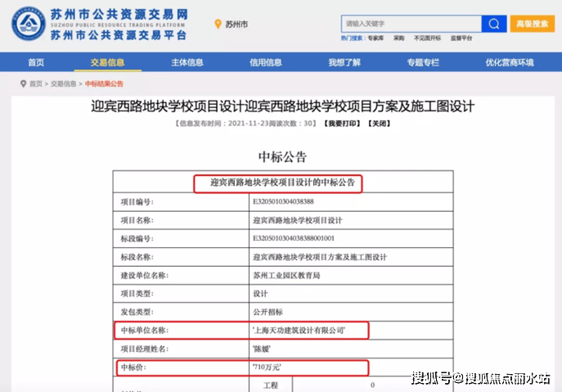Click the 项目类型 value 设计
The image size is (562, 392).
260,293
